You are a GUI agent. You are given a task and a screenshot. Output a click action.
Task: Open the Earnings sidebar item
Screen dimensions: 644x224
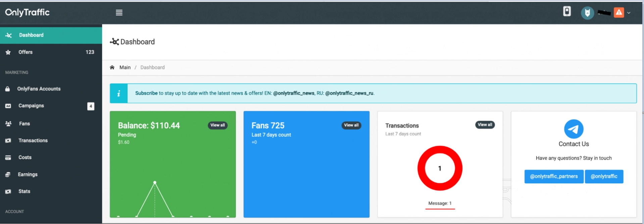click(x=51, y=175)
